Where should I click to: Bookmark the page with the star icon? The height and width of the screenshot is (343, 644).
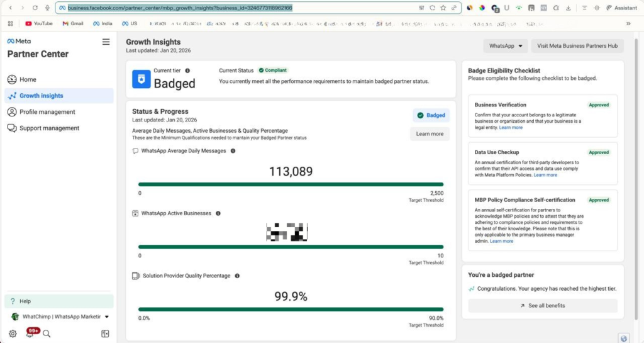(443, 8)
